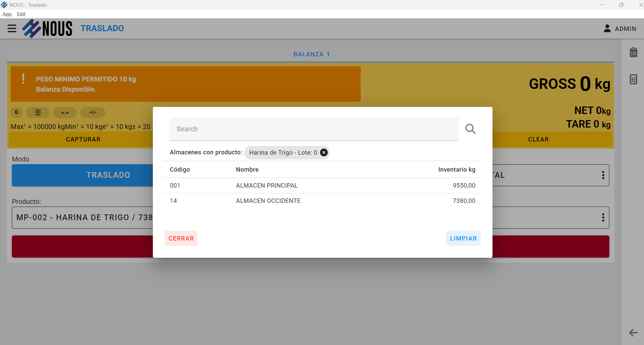Open the calculator icon in sidebar
This screenshot has width=644, height=345.
tap(633, 79)
